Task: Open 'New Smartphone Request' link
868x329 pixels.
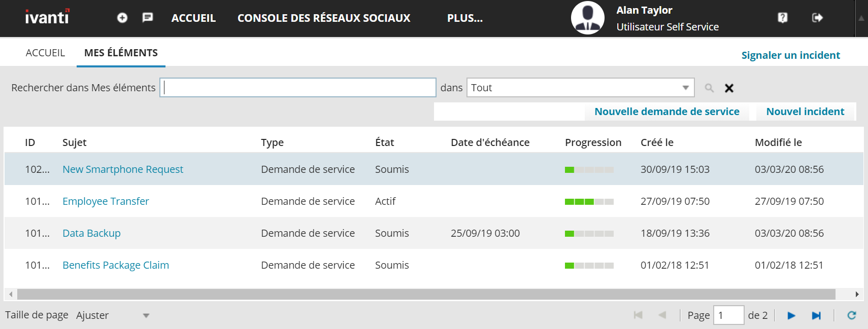Action: coord(123,169)
